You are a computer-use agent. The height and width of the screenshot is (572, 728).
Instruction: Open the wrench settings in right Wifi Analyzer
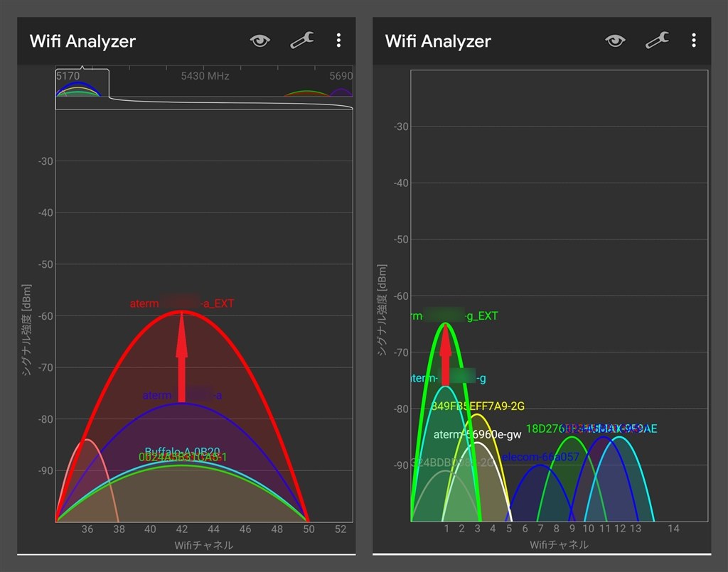point(658,41)
